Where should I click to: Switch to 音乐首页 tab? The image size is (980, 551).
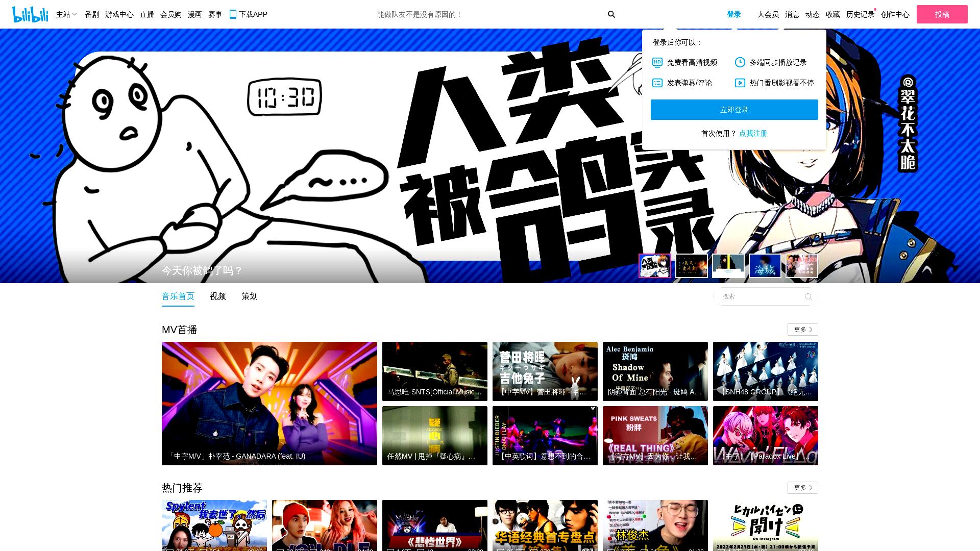(x=178, y=296)
